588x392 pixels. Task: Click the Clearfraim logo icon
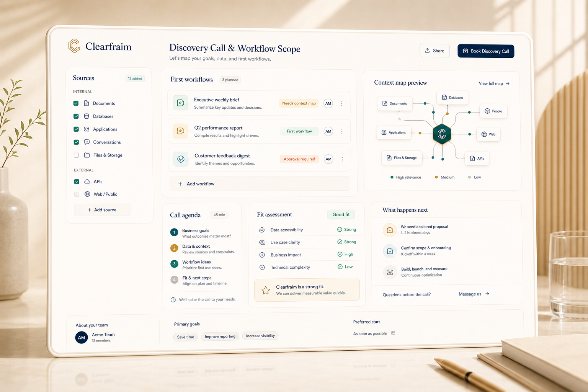click(x=74, y=46)
